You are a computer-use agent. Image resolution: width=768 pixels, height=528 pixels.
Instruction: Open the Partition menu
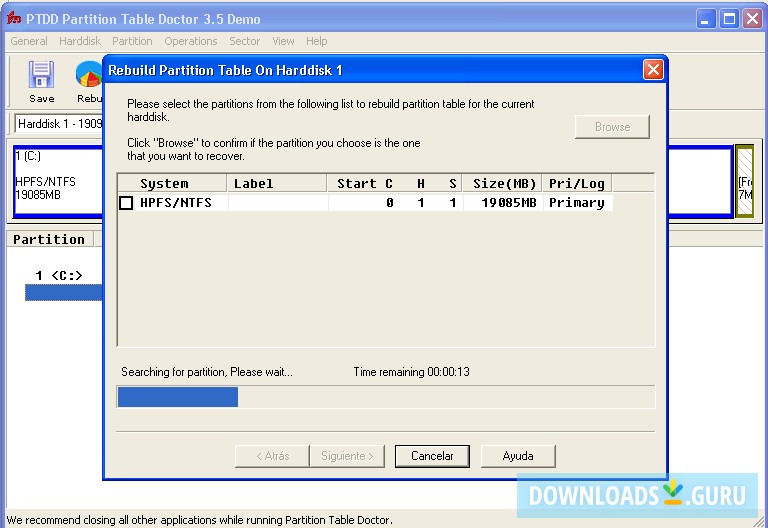pyautogui.click(x=132, y=41)
